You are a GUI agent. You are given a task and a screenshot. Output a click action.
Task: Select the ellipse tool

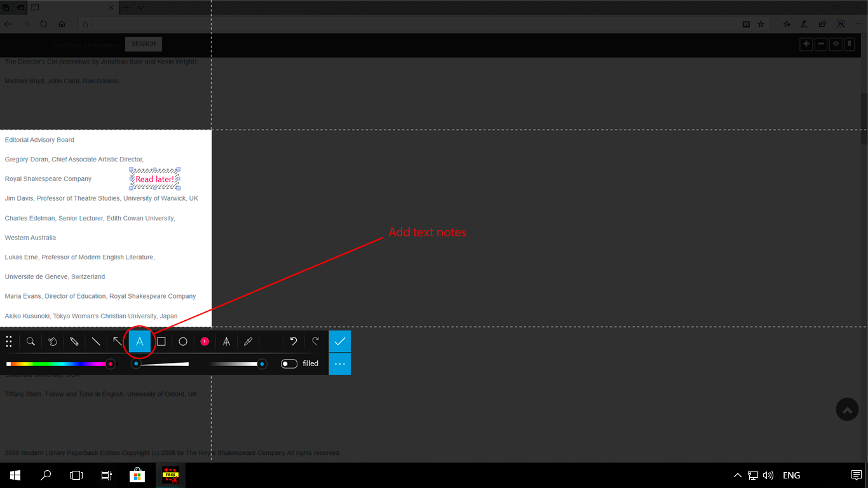point(183,341)
